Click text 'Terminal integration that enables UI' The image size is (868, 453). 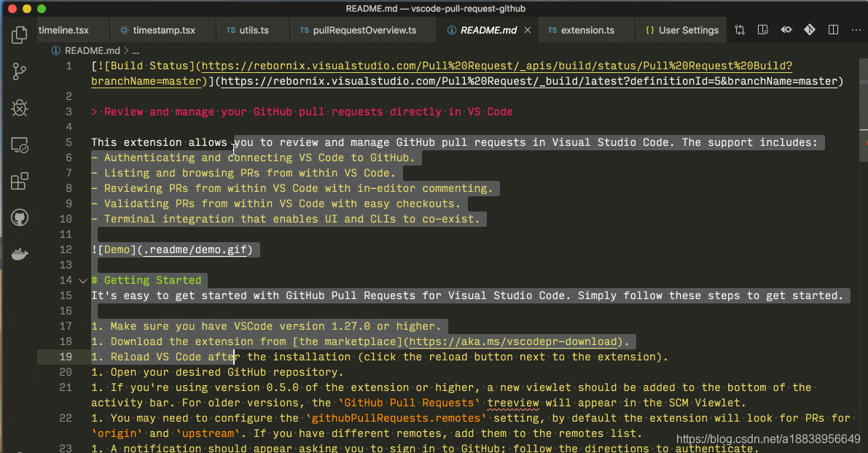pos(221,220)
